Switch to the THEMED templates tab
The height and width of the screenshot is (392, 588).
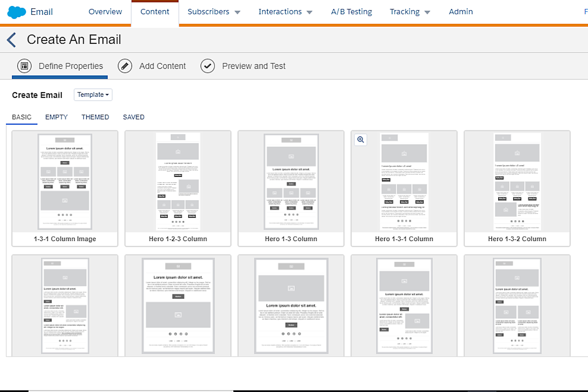(95, 117)
